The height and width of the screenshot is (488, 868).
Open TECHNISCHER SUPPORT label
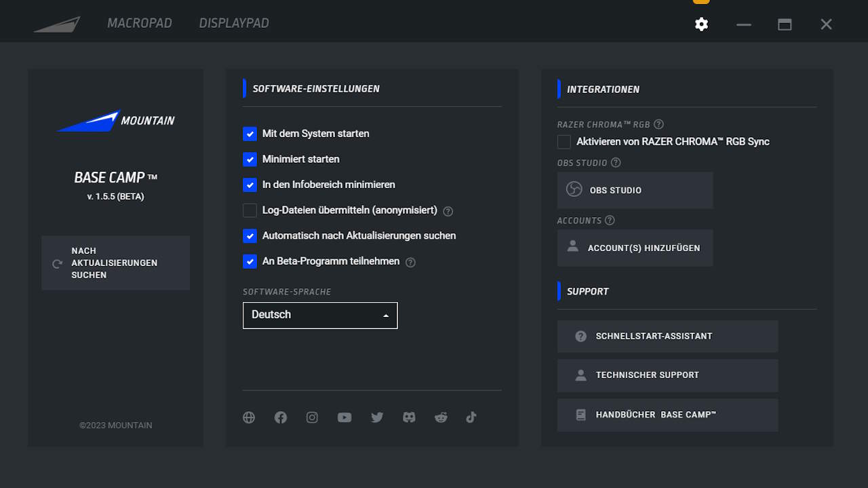point(648,375)
